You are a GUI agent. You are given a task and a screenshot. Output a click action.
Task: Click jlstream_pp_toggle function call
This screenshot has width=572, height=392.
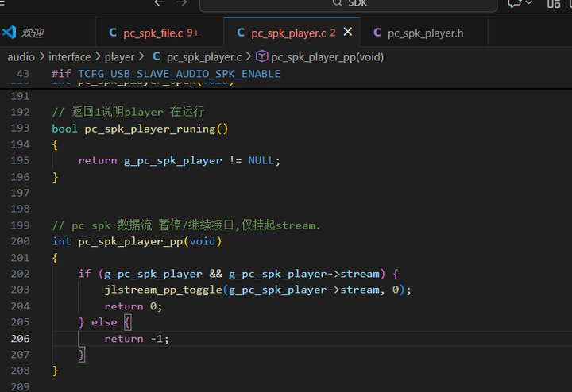click(x=163, y=290)
